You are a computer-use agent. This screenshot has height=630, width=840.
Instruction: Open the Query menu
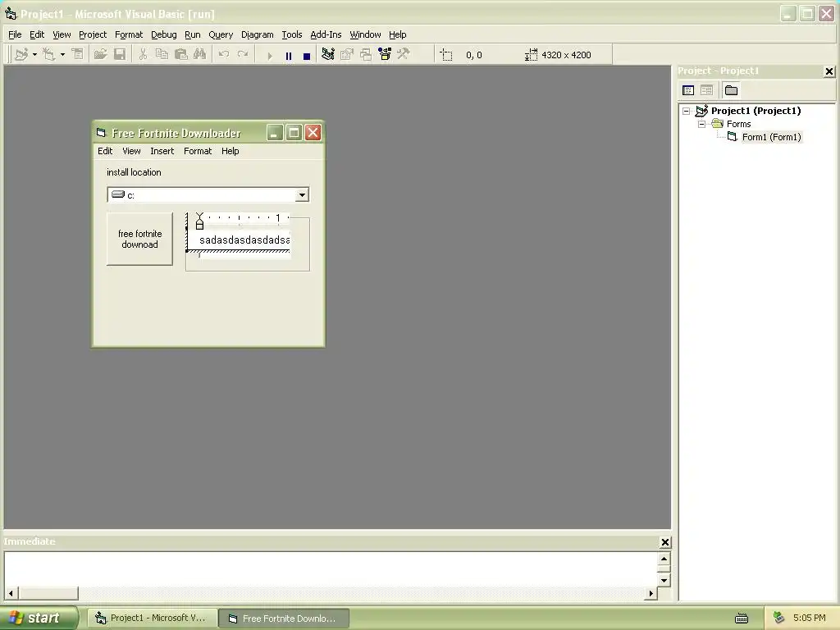pyautogui.click(x=221, y=34)
